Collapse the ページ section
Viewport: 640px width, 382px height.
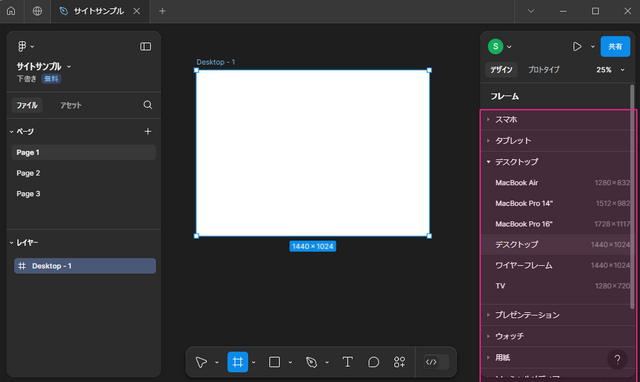point(11,131)
